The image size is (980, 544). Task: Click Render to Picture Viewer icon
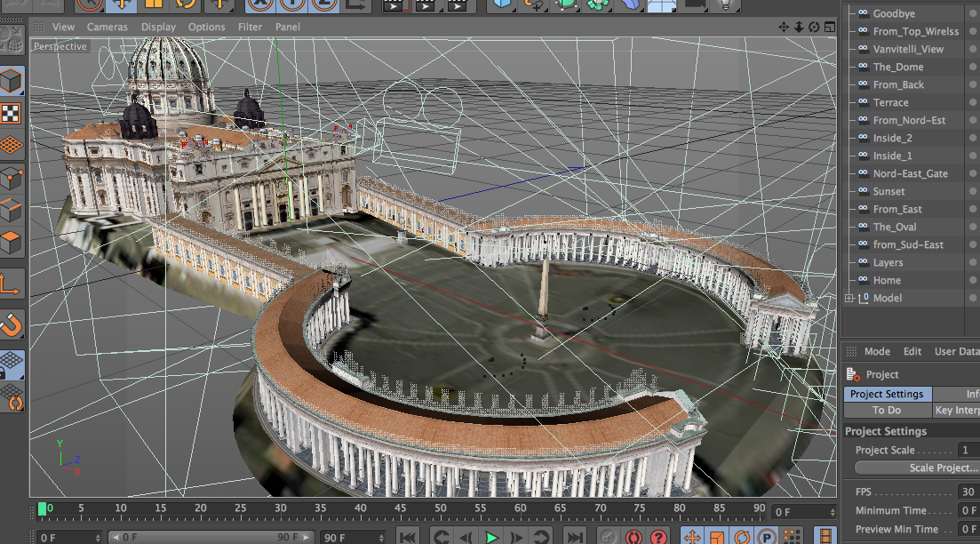pyautogui.click(x=426, y=5)
